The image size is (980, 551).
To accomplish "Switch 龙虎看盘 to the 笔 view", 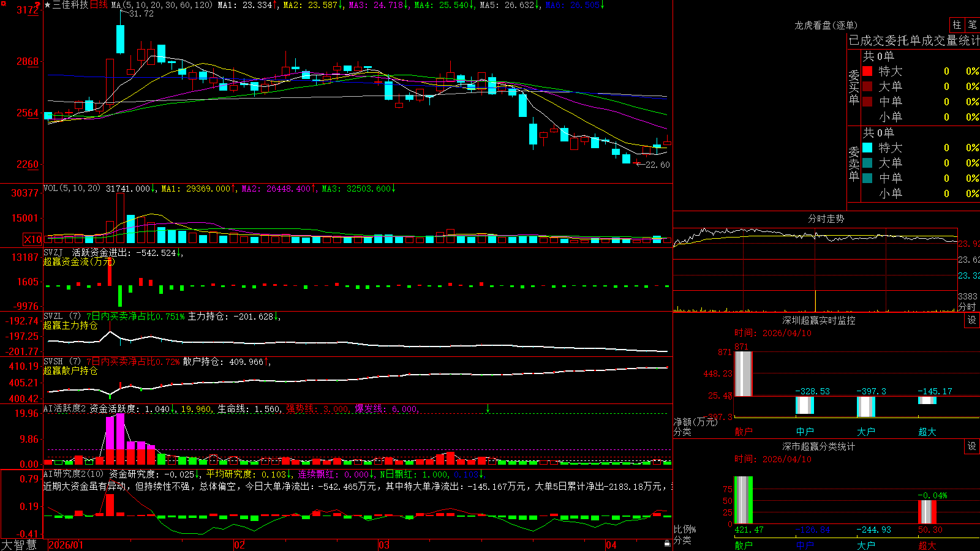I will pos(972,25).
